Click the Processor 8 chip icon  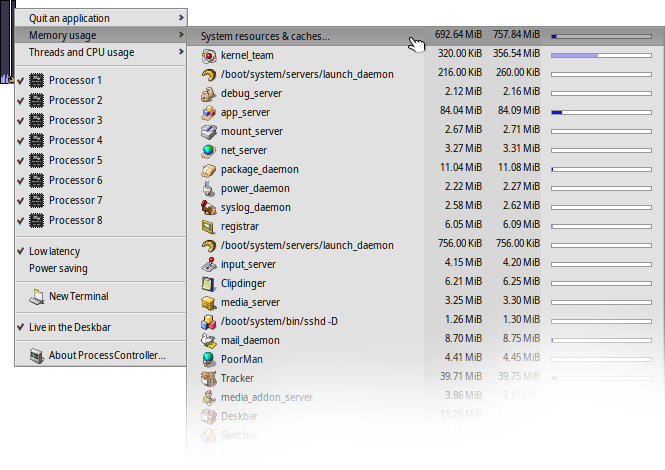(36, 221)
